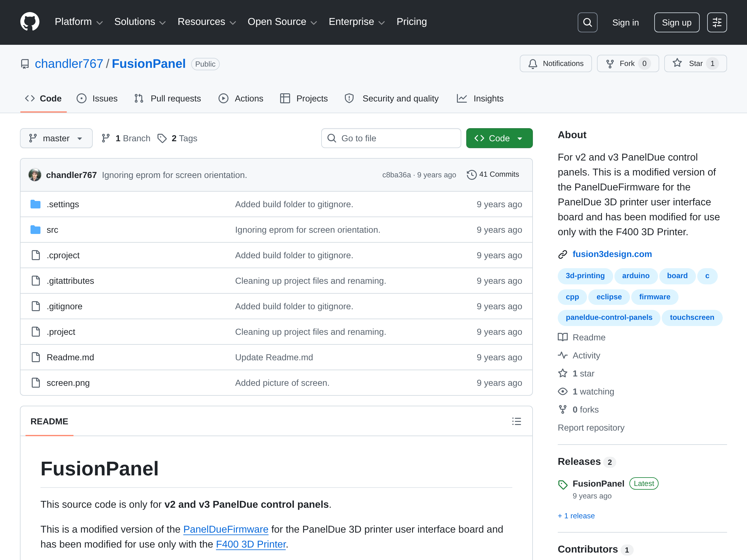Screen dimensions: 747x560
Task: Open the fusion3design.com link
Action: (612, 254)
